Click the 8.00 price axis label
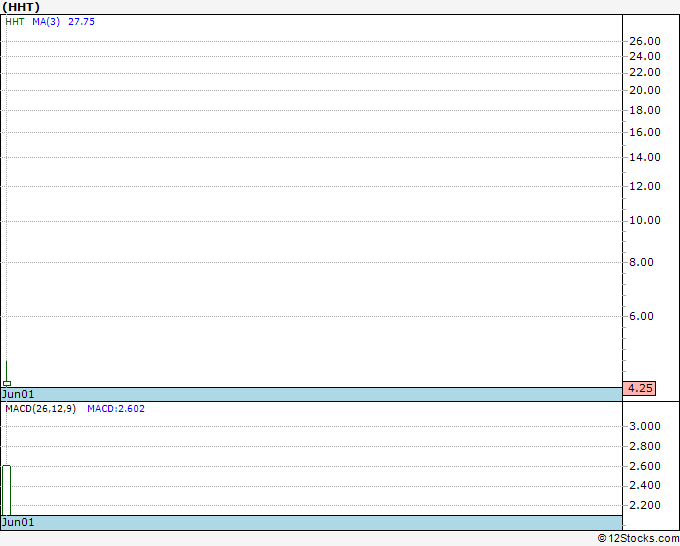Image resolution: width=680 pixels, height=546 pixels. [641, 262]
